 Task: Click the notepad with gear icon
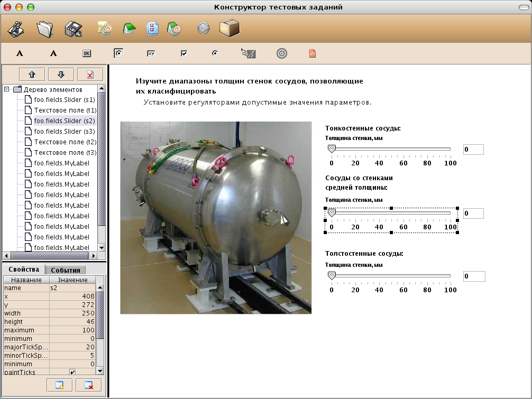(105, 29)
